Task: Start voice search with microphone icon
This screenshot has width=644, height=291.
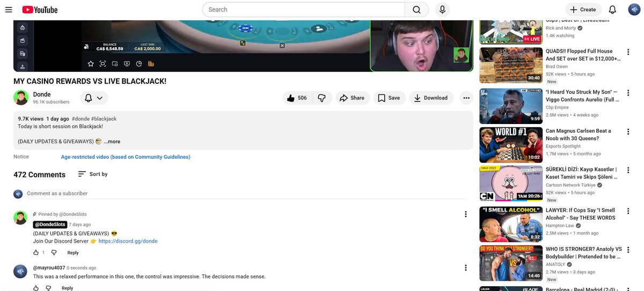Action: point(442,10)
